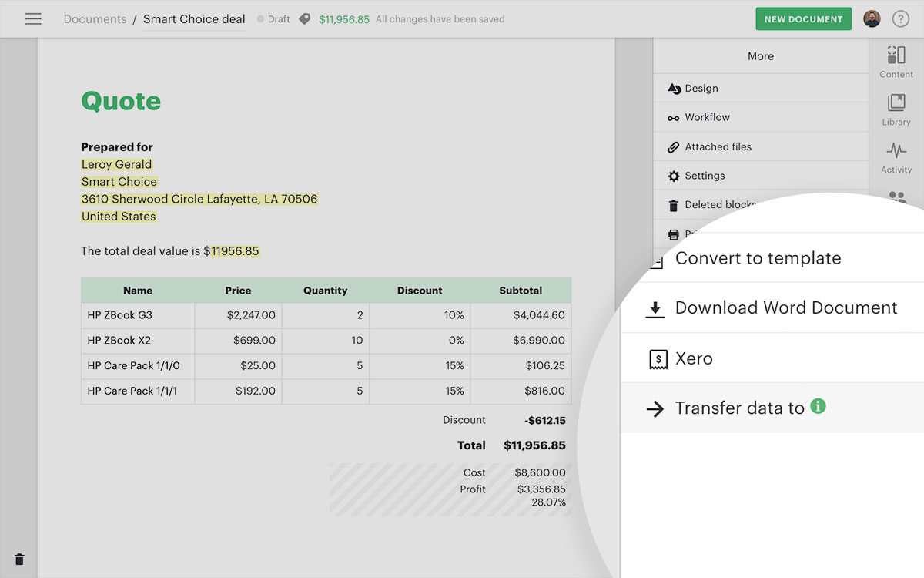Click the Discount column header
This screenshot has height=578, width=924.
pos(420,291)
